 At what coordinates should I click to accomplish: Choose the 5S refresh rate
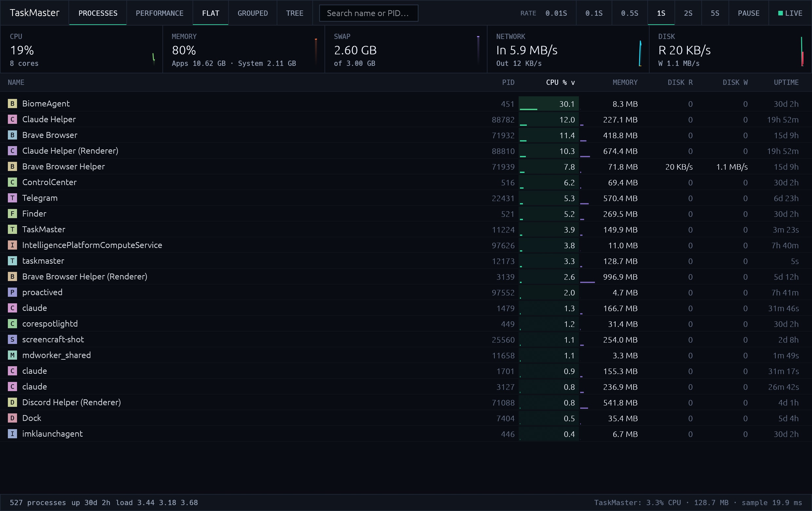[x=715, y=13]
